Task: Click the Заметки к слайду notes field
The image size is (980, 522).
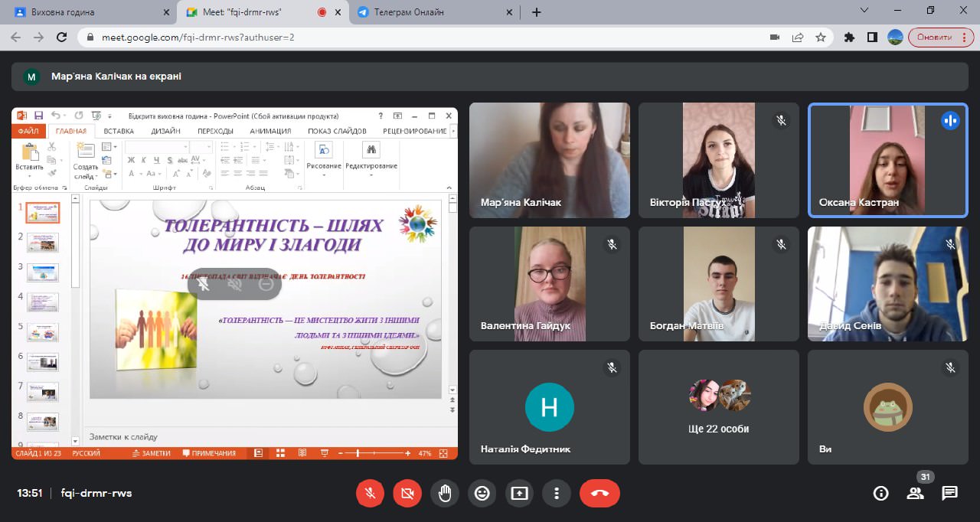Action: click(267, 436)
